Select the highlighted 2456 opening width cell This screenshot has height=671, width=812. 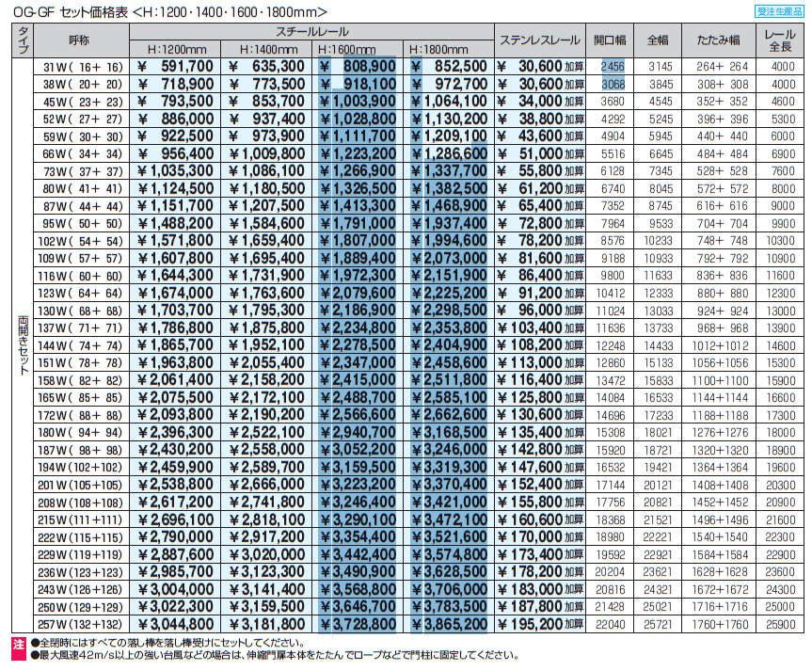(613, 66)
